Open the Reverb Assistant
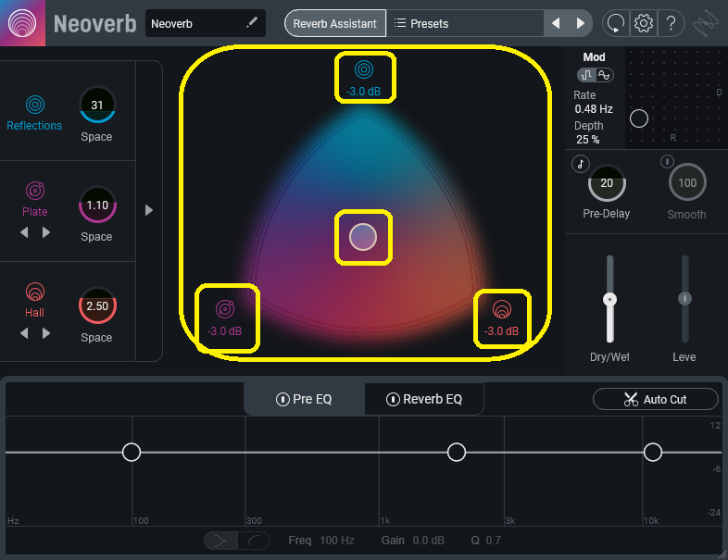 (x=334, y=23)
